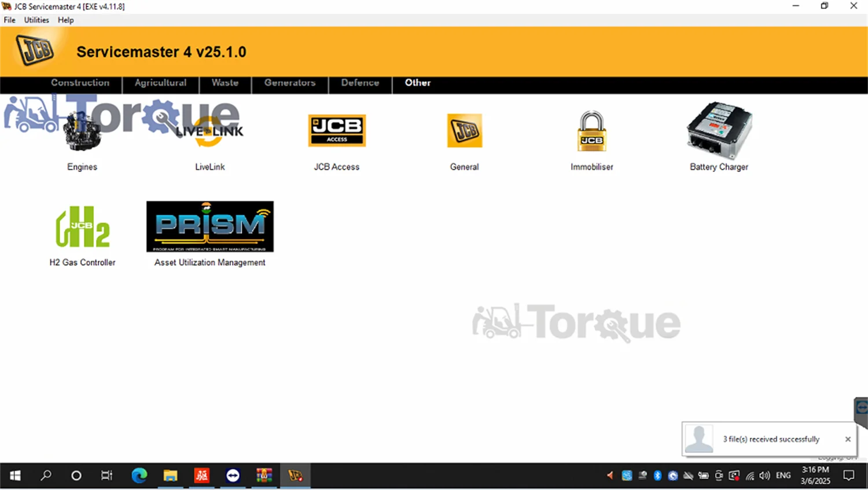This screenshot has width=868, height=490.
Task: Click the ENG language indicator
Action: pos(784,476)
